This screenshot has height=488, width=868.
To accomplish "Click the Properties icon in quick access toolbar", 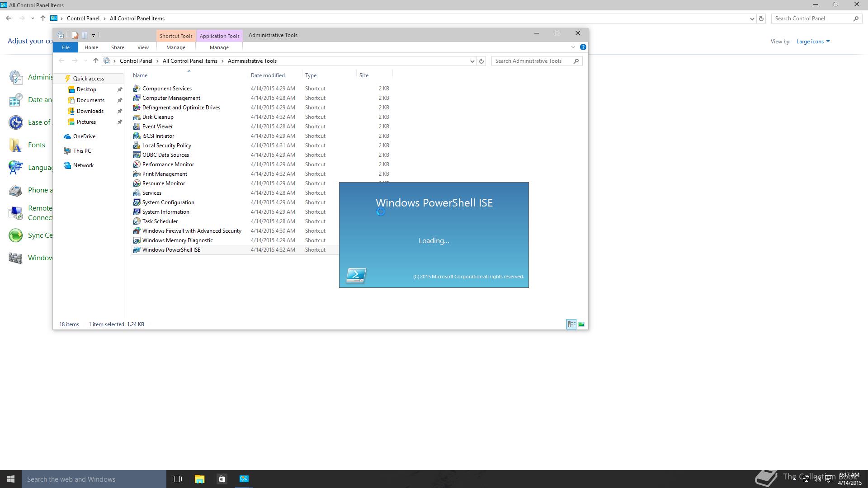I will tap(75, 35).
